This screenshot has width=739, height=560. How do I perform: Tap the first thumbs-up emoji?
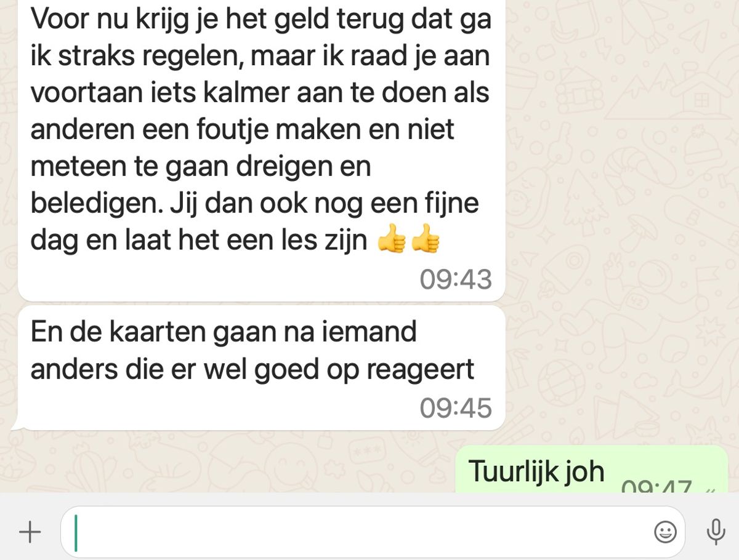[392, 239]
